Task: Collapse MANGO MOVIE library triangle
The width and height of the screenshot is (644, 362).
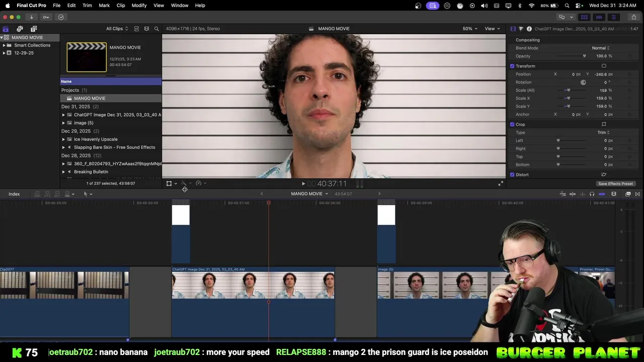Action: coord(2,37)
